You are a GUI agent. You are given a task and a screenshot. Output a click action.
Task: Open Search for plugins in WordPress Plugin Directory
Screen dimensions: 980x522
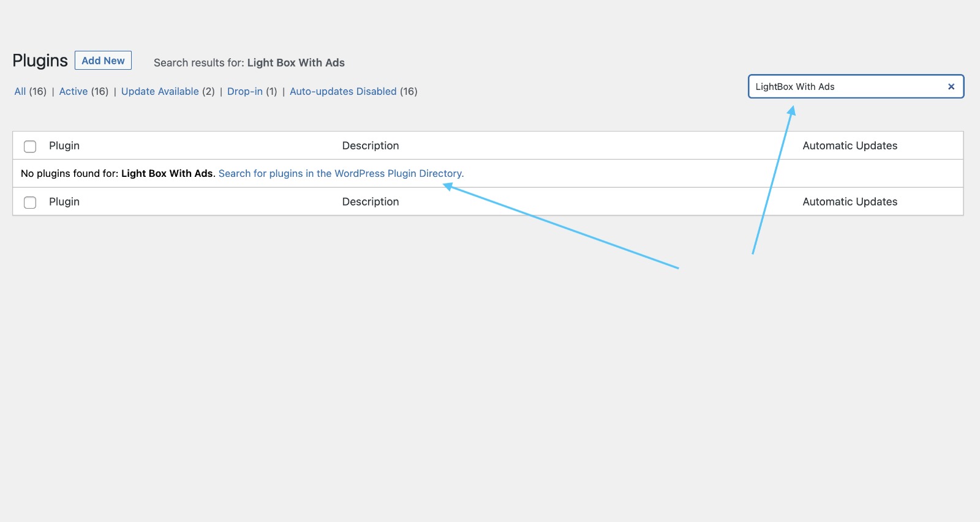point(341,173)
